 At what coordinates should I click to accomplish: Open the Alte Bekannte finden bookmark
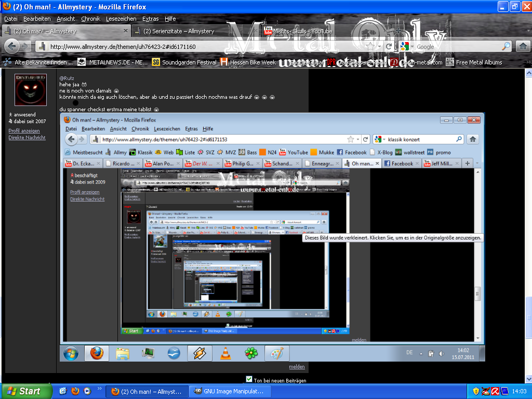pos(38,62)
